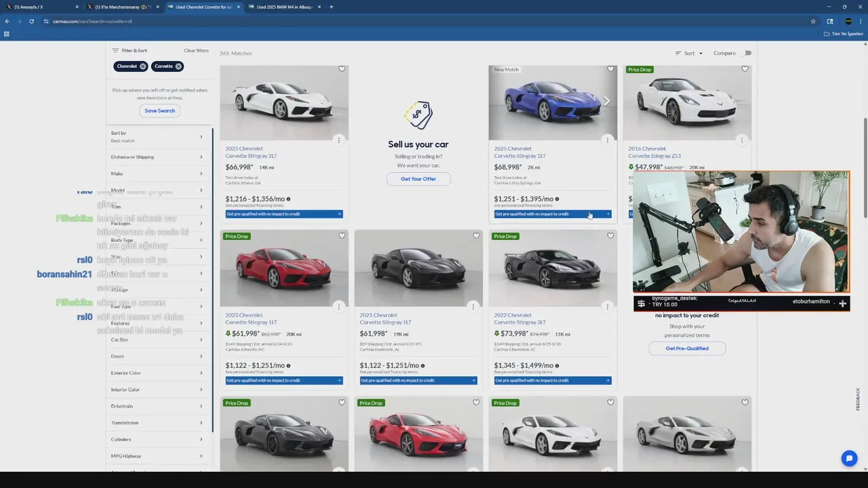868x488 pixels.
Task: Open options menu on 2025 Stingray 1LT card
Action: coord(607,140)
